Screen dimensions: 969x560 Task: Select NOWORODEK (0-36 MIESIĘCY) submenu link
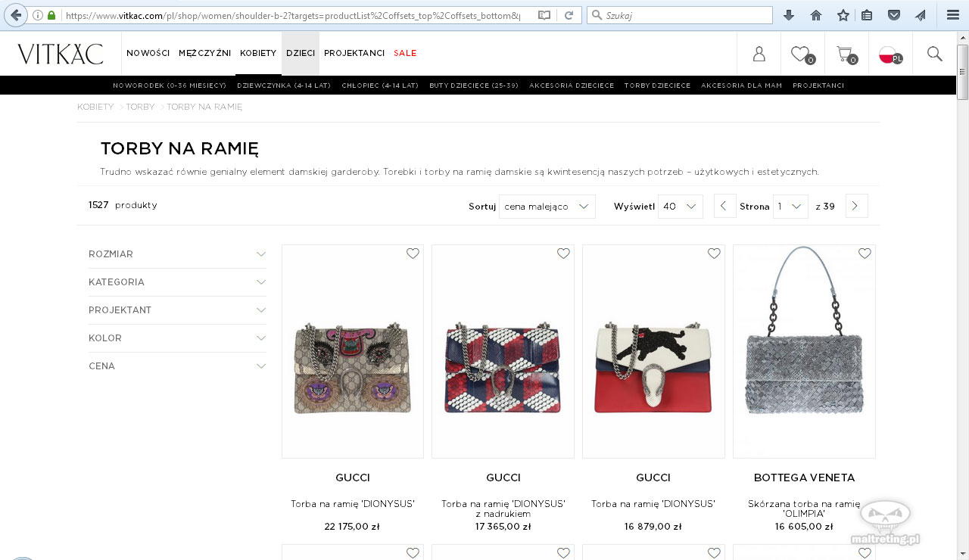click(x=170, y=86)
